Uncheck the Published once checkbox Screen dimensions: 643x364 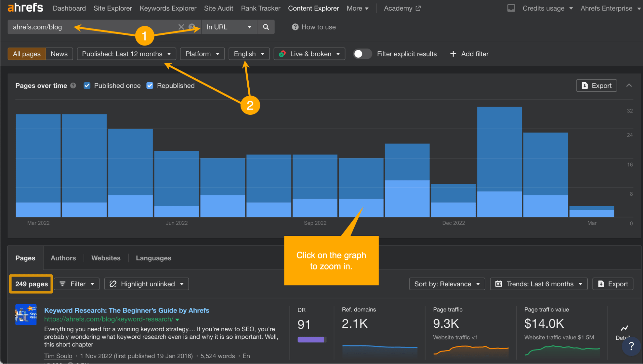pos(87,85)
